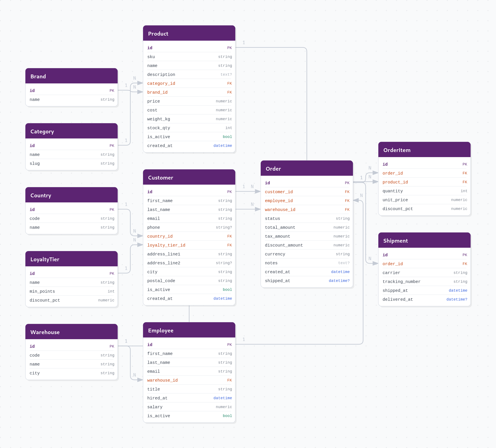The image size is (496, 448).
Task: Select the Customer table header
Action: (x=189, y=177)
